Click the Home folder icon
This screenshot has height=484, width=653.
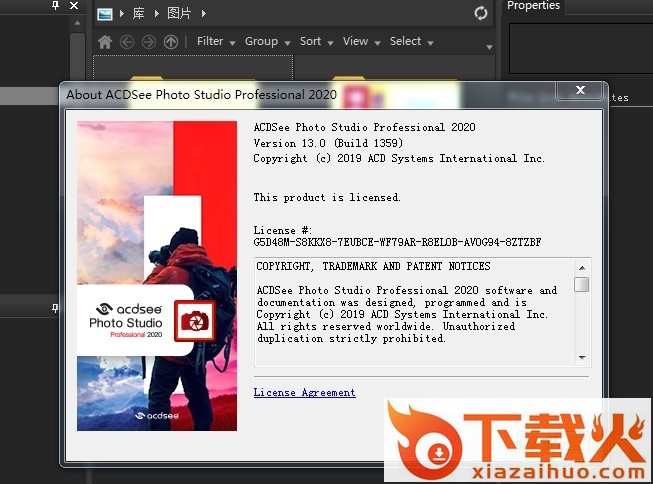105,42
